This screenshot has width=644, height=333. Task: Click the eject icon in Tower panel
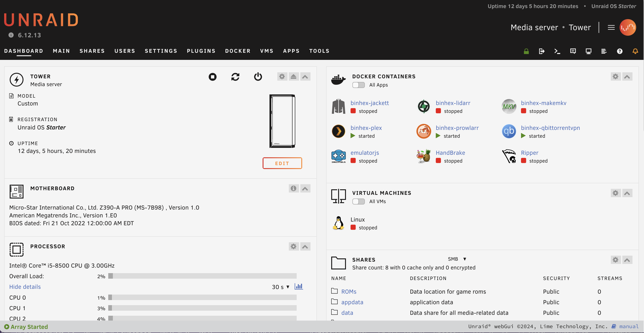coord(293,76)
